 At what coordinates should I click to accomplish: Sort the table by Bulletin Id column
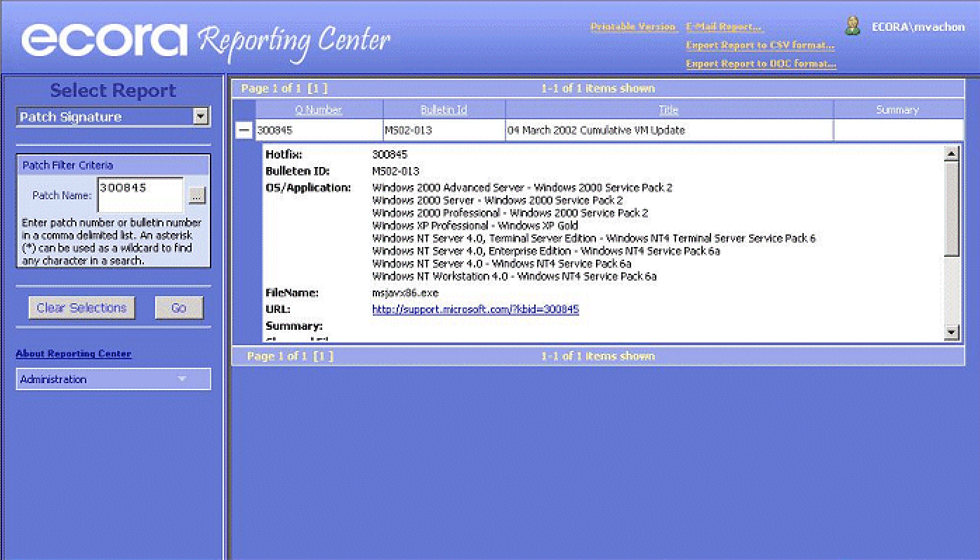click(444, 109)
